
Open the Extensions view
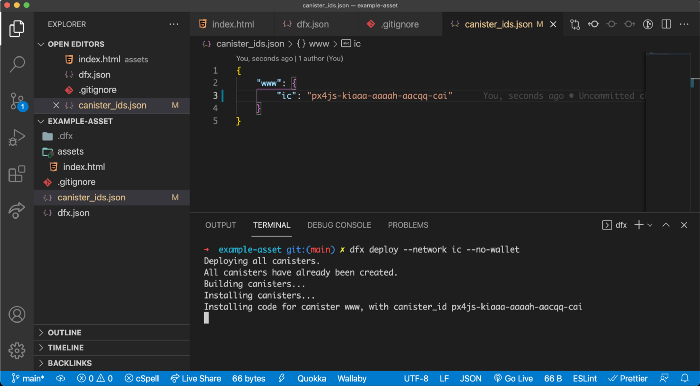17,174
